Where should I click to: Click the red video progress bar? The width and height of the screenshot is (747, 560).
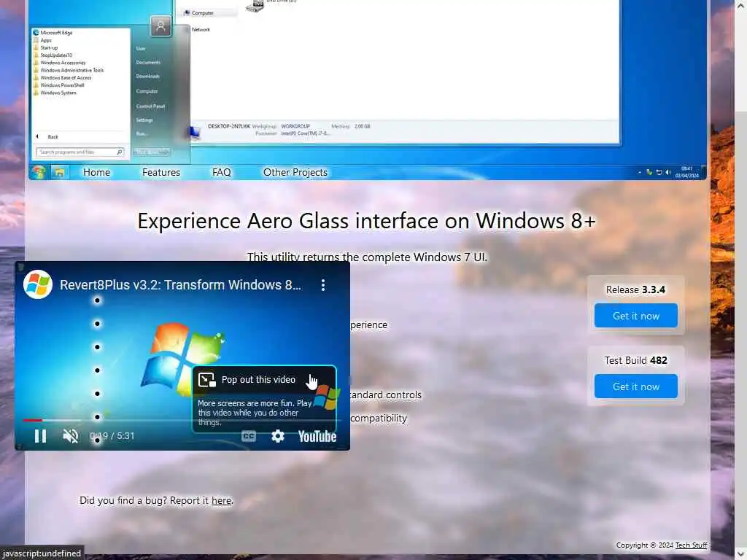[x=32, y=420]
